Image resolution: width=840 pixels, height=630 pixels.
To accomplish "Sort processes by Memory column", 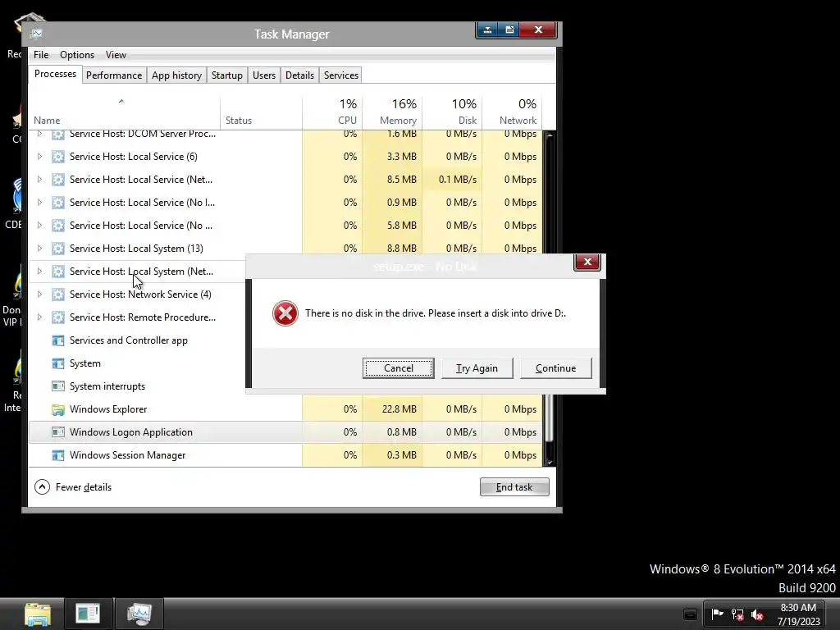I will tap(392, 112).
